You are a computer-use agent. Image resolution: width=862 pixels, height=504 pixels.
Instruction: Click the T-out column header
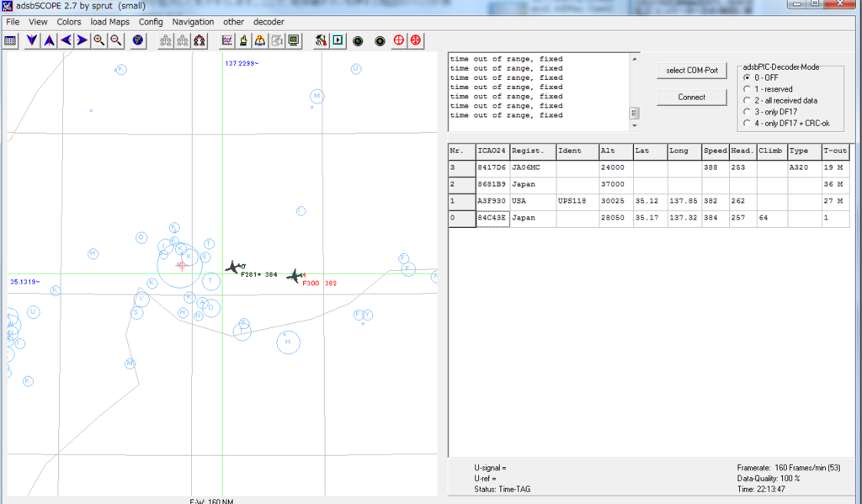pos(835,151)
